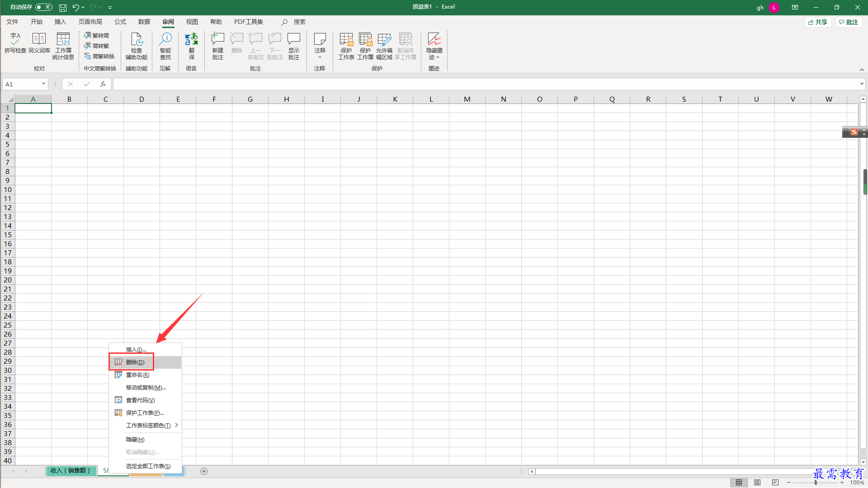Image resolution: width=868 pixels, height=488 pixels.
Task: Switch to the Insert (插入) tab
Action: (60, 22)
